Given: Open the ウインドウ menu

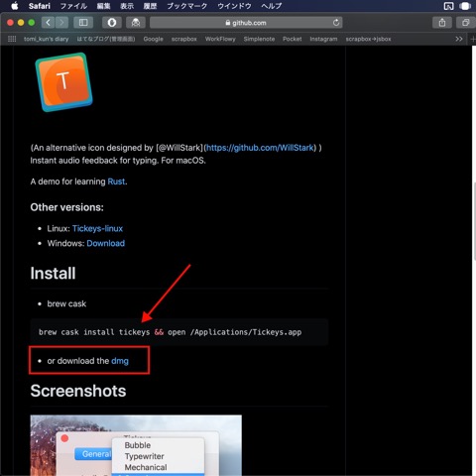Looking at the screenshot, I should click(x=234, y=6).
